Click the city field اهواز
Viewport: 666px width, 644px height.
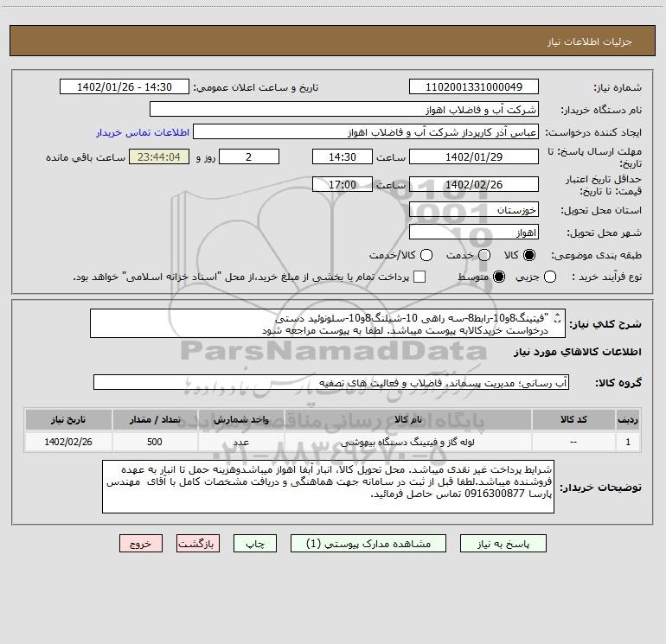pyautogui.click(x=474, y=233)
